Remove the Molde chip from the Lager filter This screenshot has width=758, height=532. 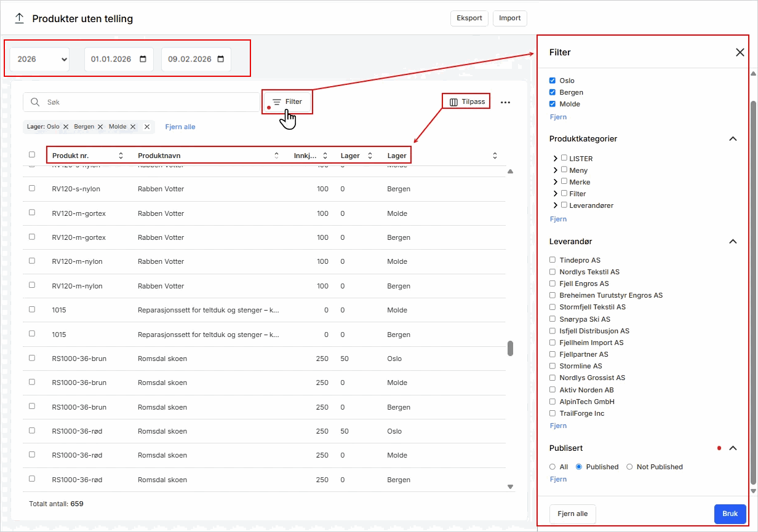point(133,127)
